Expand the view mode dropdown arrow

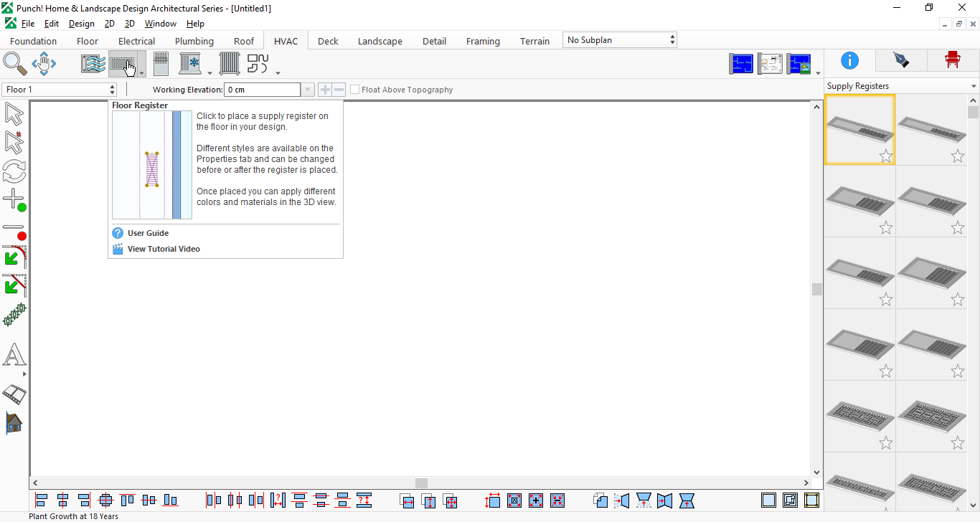pyautogui.click(x=818, y=73)
